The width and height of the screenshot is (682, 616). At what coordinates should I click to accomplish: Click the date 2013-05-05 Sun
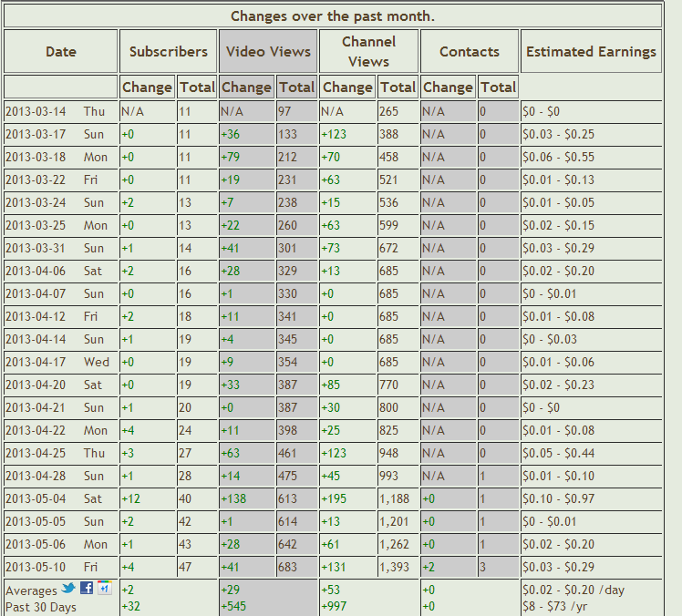(x=55, y=521)
